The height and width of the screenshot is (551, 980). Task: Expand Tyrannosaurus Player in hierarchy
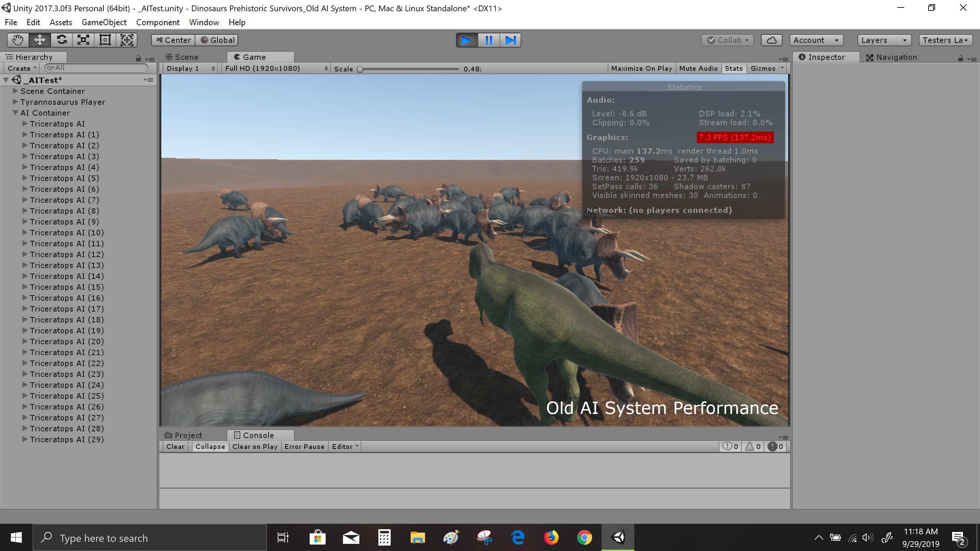[16, 102]
